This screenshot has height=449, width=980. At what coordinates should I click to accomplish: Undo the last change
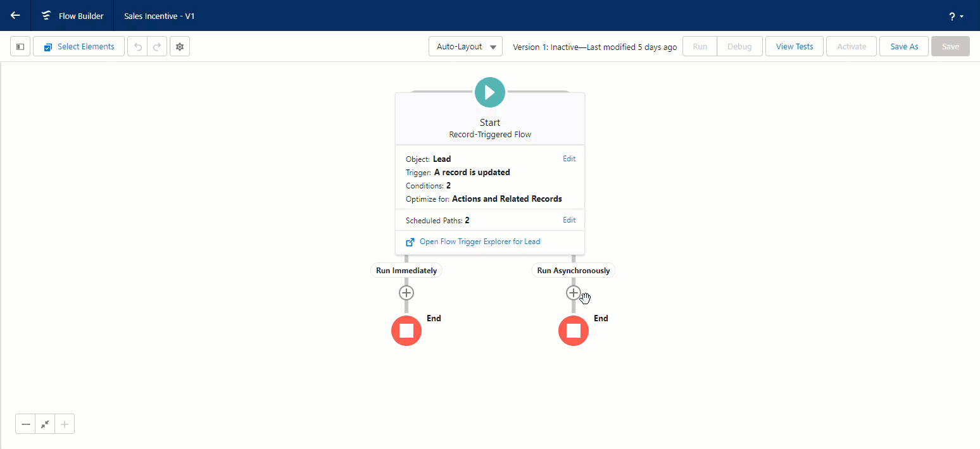137,46
